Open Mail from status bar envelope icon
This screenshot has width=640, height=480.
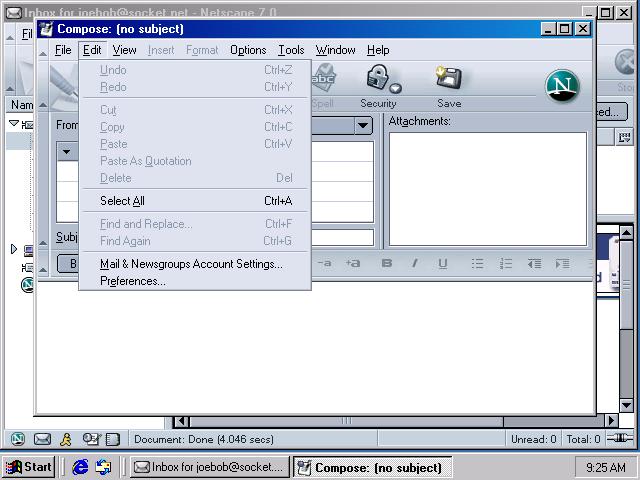click(42, 439)
